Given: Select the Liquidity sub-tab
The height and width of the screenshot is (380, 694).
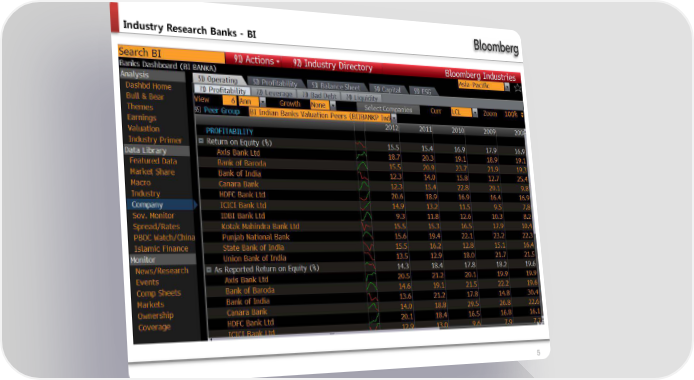Looking at the screenshot, I should [362, 98].
